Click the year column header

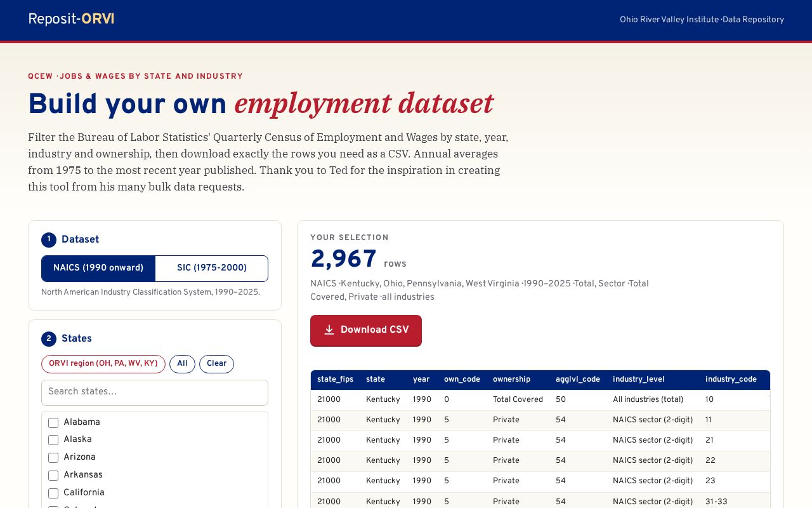(x=421, y=380)
